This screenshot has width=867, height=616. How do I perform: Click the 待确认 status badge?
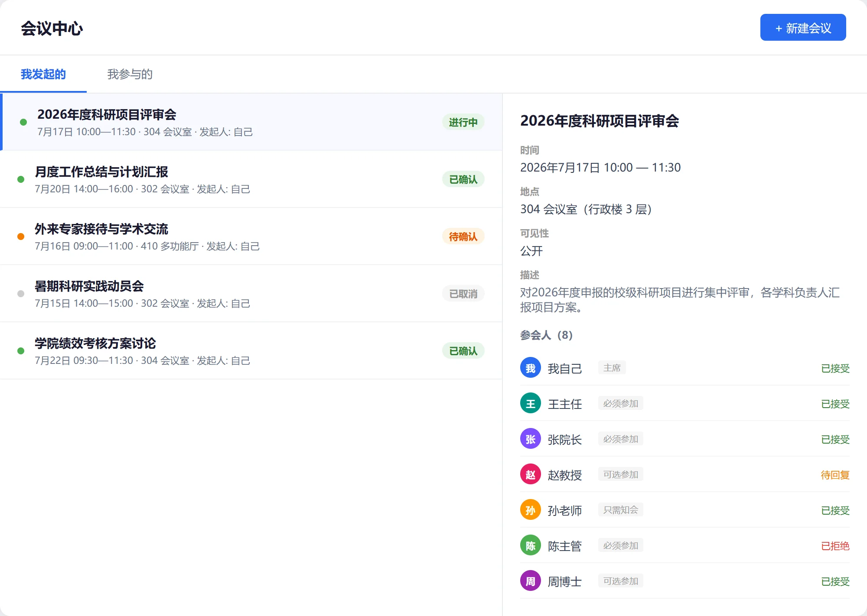[463, 237]
